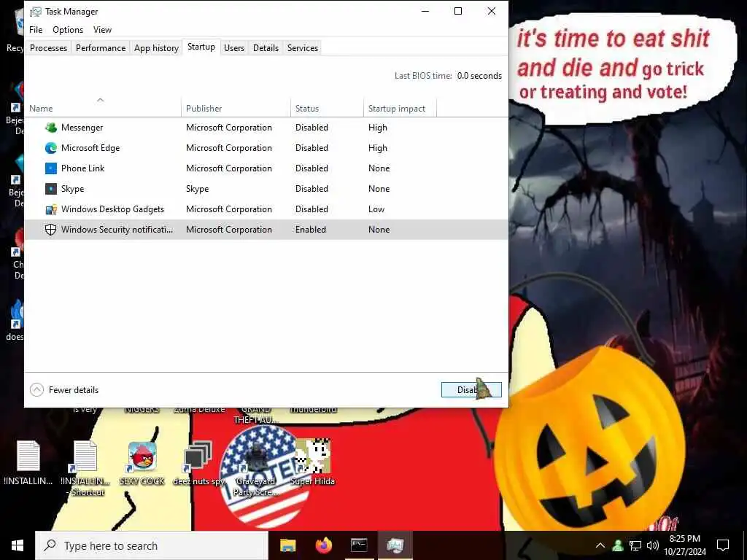Open the View menu
This screenshot has height=560, width=747.
pos(102,29)
